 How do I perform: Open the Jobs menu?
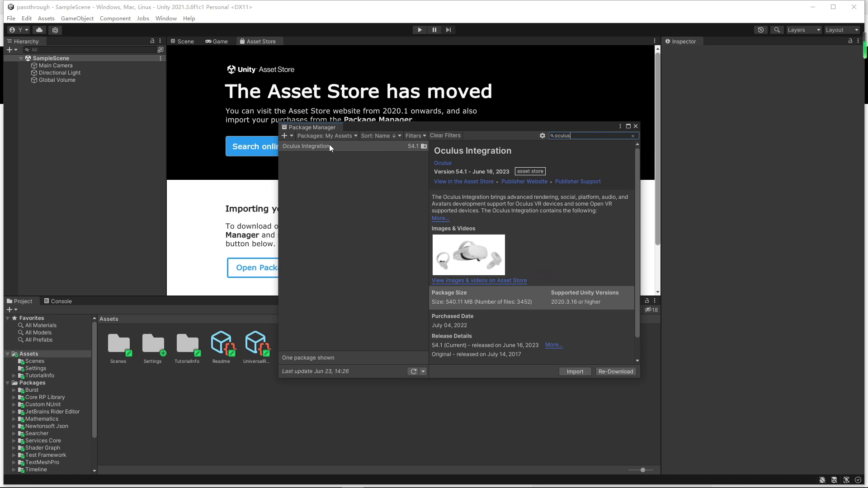(x=143, y=19)
